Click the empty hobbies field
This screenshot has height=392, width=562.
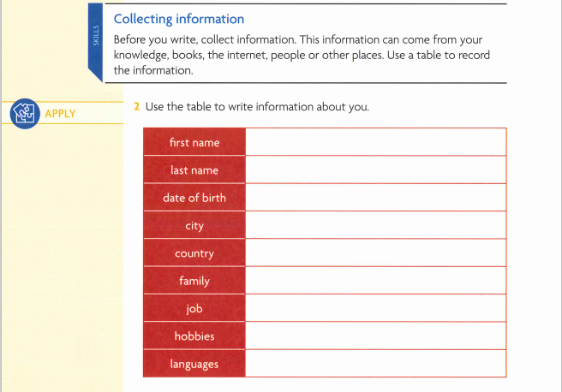click(376, 336)
